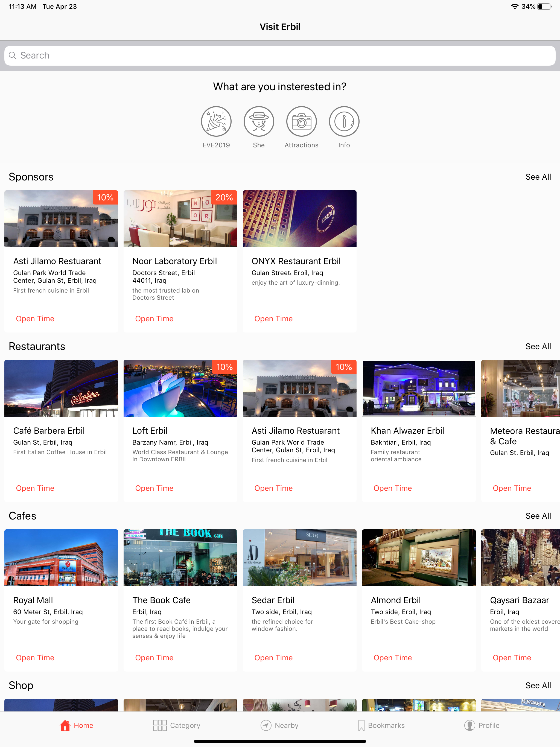See All Shop listings
560x747 pixels.
tap(538, 685)
